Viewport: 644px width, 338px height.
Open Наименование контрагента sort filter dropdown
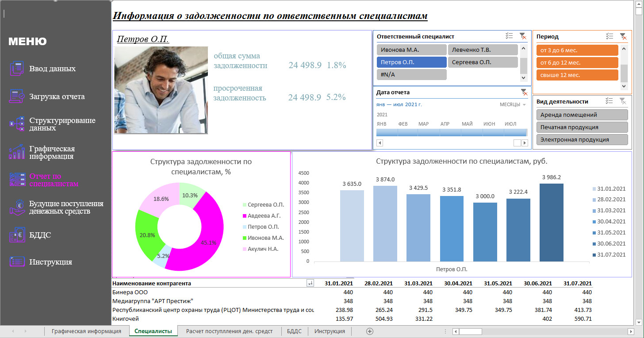point(310,284)
